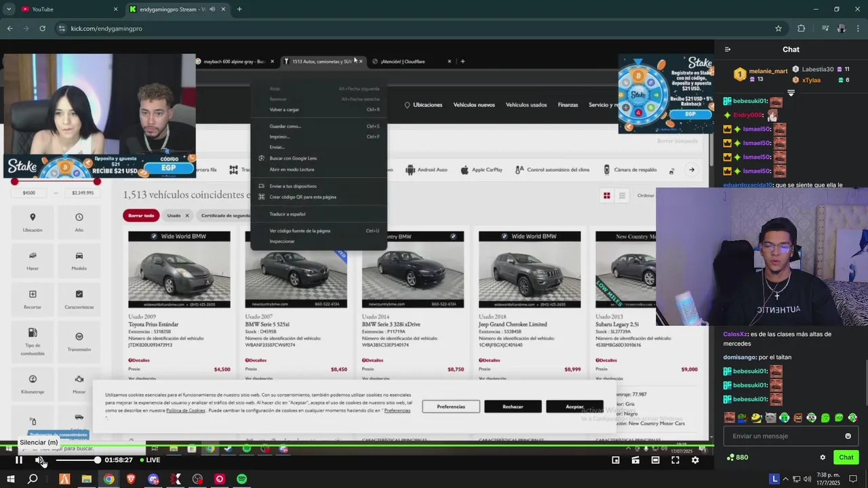Open the stream player settings gear
868x488 pixels.
pyautogui.click(x=695, y=460)
